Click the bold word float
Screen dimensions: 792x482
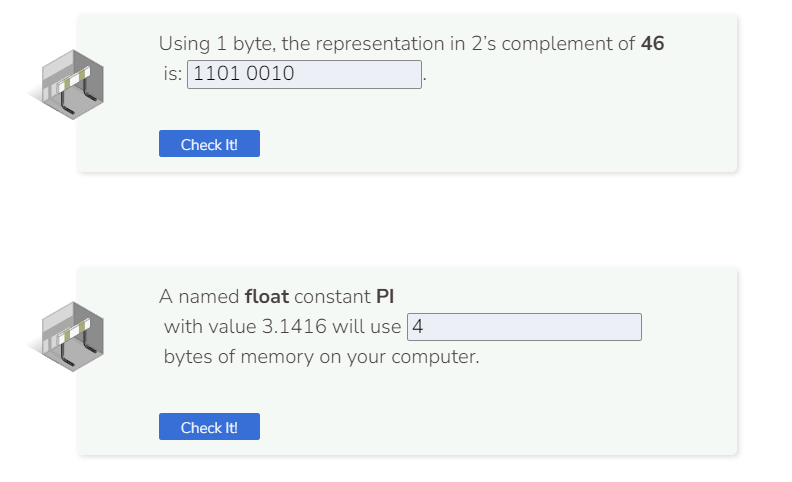point(266,297)
